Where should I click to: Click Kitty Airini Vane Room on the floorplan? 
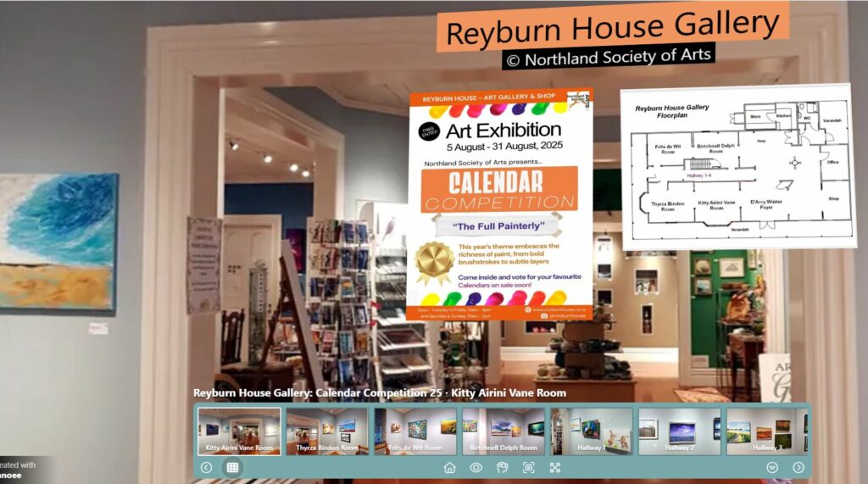tap(716, 205)
